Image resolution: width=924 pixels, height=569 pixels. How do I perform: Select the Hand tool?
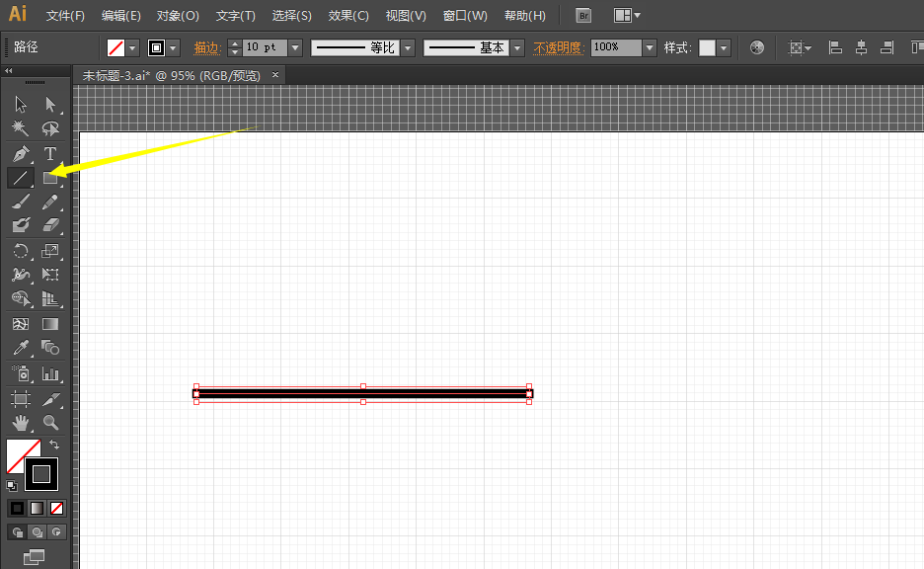click(x=21, y=423)
